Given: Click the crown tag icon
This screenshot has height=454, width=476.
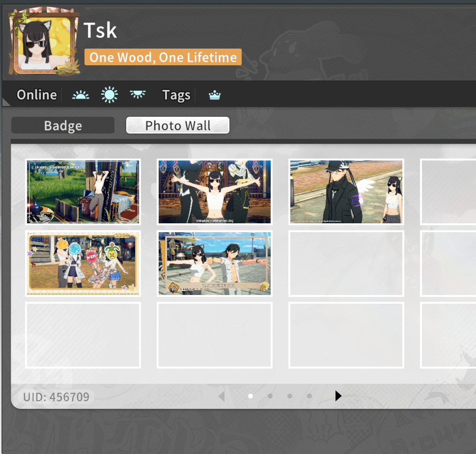Looking at the screenshot, I should click(x=215, y=95).
